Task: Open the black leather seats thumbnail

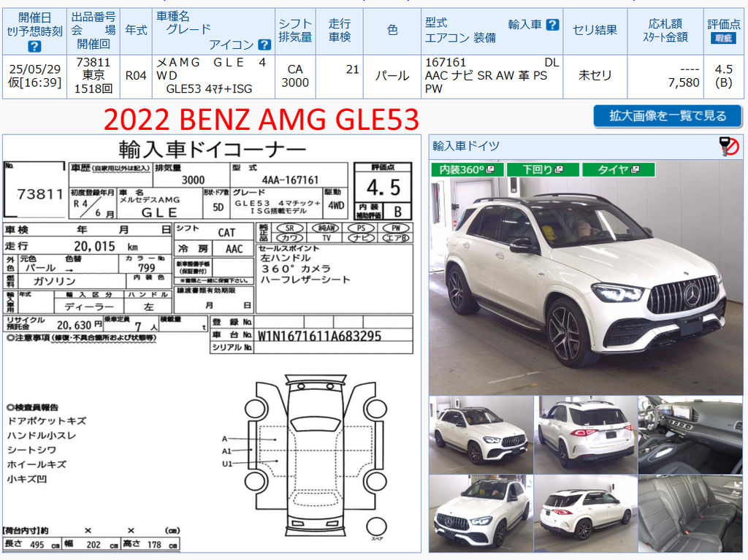Action: [690, 514]
